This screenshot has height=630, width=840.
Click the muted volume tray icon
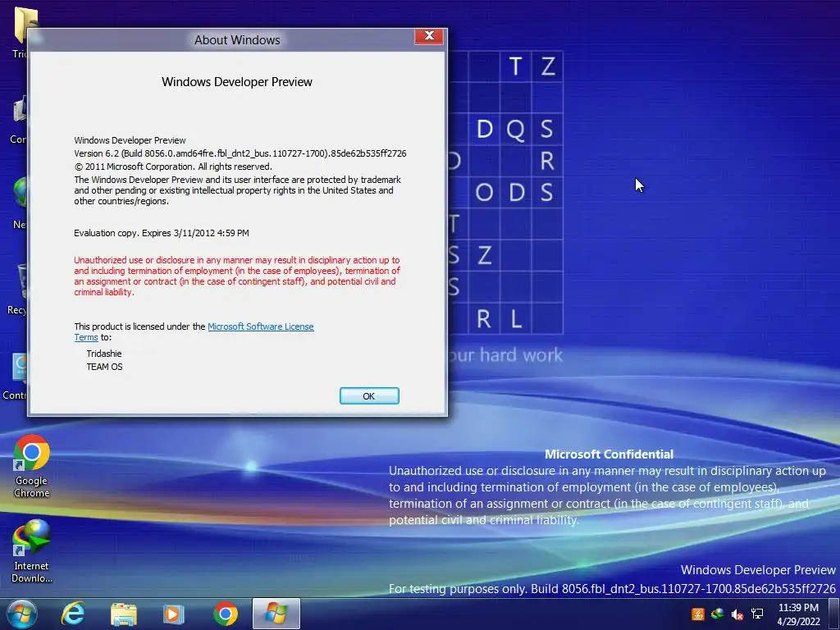[737, 614]
